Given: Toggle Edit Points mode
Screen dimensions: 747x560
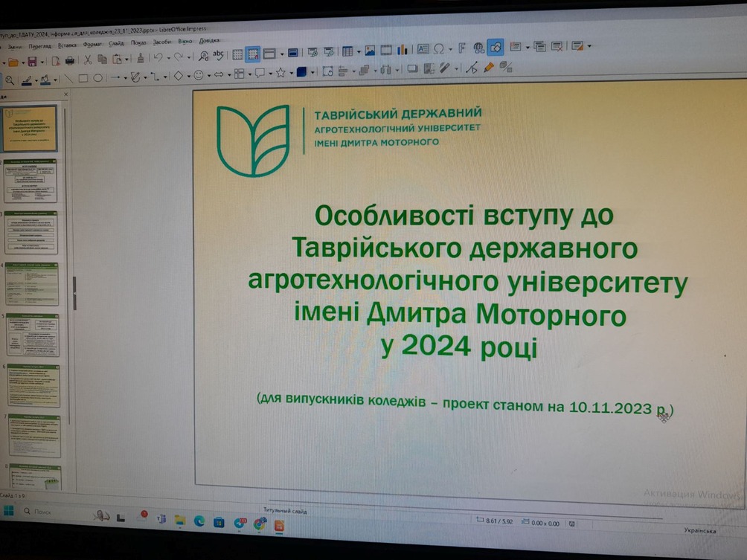Looking at the screenshot, I should point(472,68).
